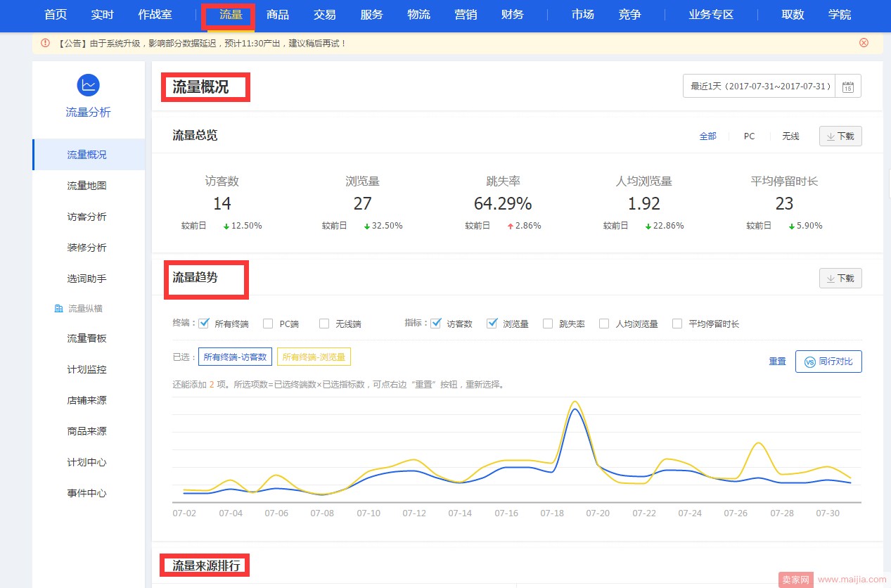This screenshot has height=588, width=891.
Task: Open the 最近1天 date range selector
Action: coord(759,87)
